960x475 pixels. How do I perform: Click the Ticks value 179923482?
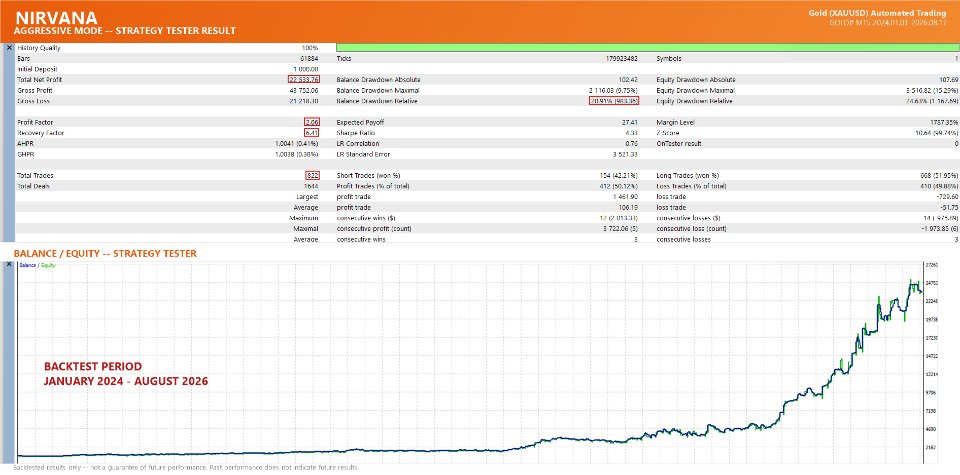pos(621,58)
